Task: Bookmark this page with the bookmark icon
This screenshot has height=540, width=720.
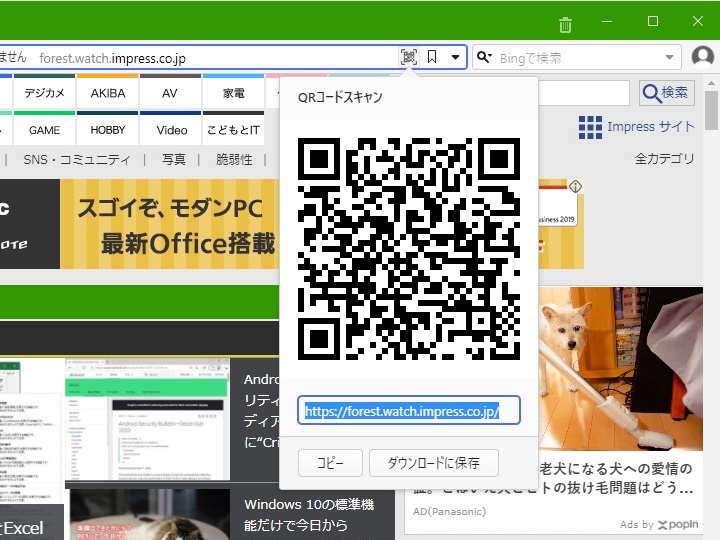Action: pyautogui.click(x=432, y=57)
